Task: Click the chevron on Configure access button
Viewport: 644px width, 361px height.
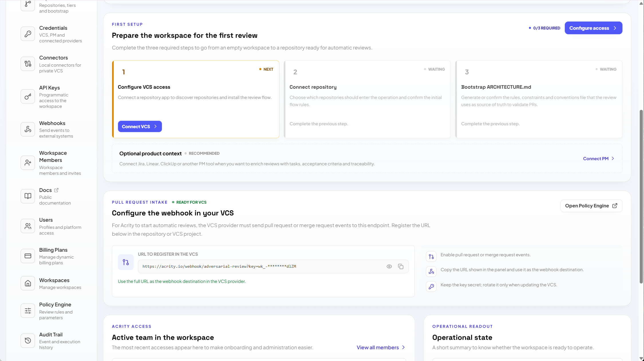Action: (615, 28)
